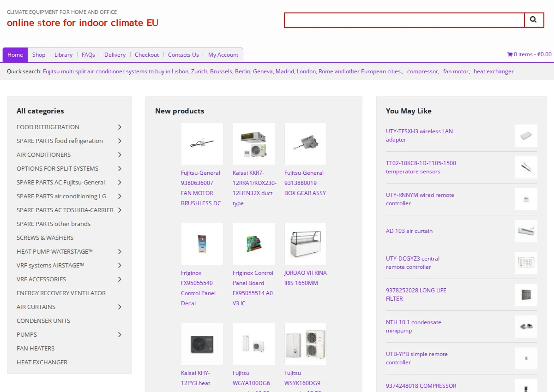Open the Fujitsu WSYK160DG9 product thumbnail
Viewport: 554px width, 392px height.
306,344
